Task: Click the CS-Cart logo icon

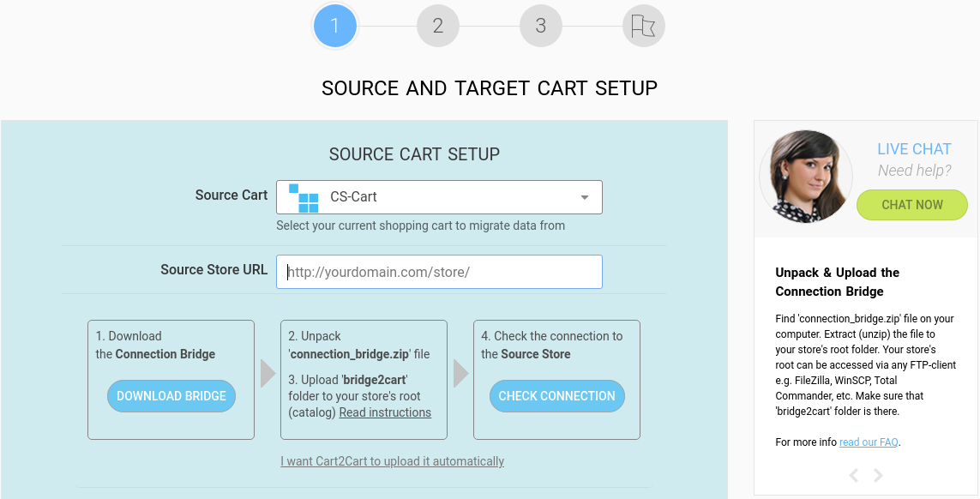Action: 304,197
